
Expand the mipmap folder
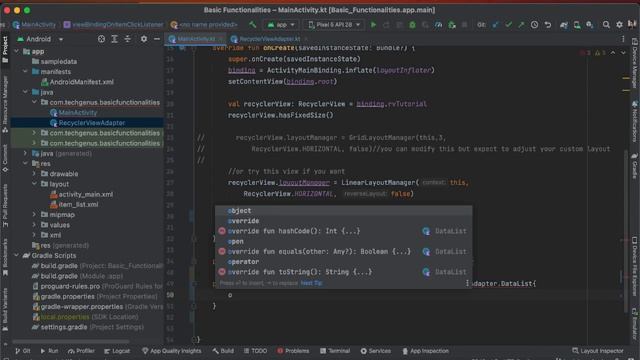[35, 215]
